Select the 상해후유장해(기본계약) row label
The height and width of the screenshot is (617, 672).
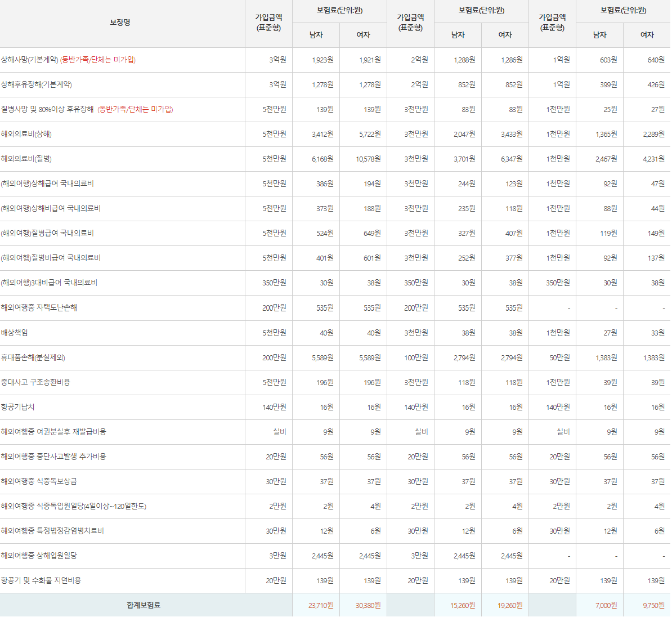click(x=37, y=84)
